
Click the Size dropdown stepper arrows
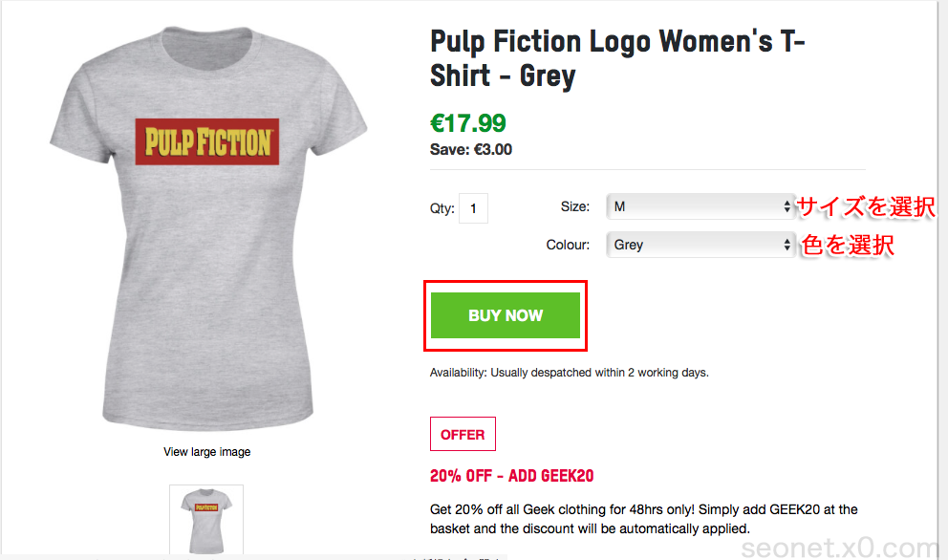coord(787,206)
